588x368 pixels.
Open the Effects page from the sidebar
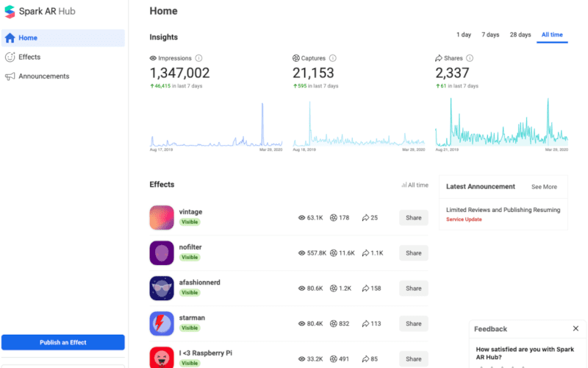[29, 57]
